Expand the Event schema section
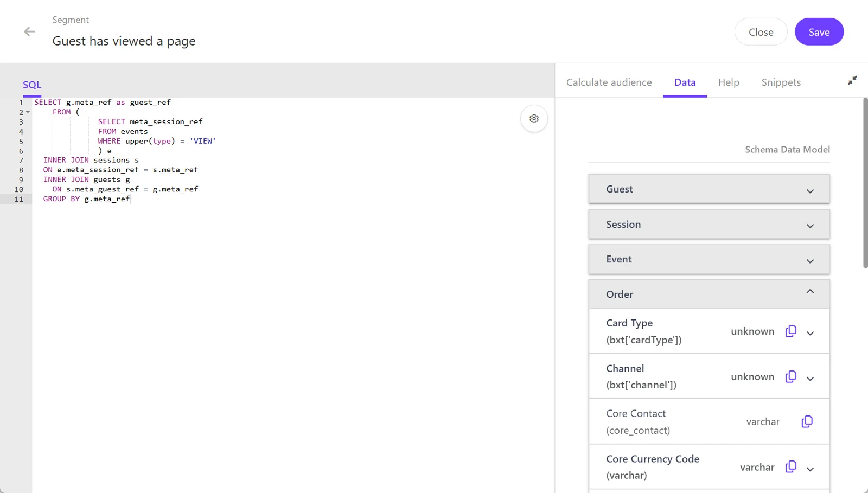Viewport: 868px width, 493px height. pos(709,259)
